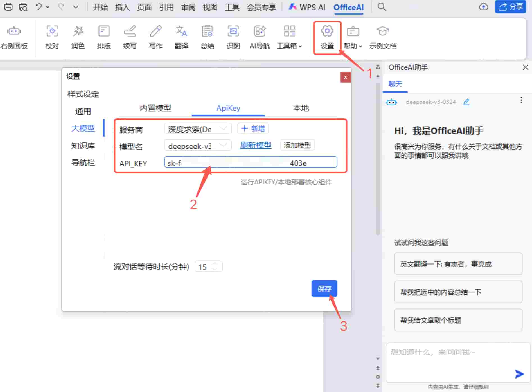
Task: Select the 校对 proofreading tool
Action: click(52, 37)
